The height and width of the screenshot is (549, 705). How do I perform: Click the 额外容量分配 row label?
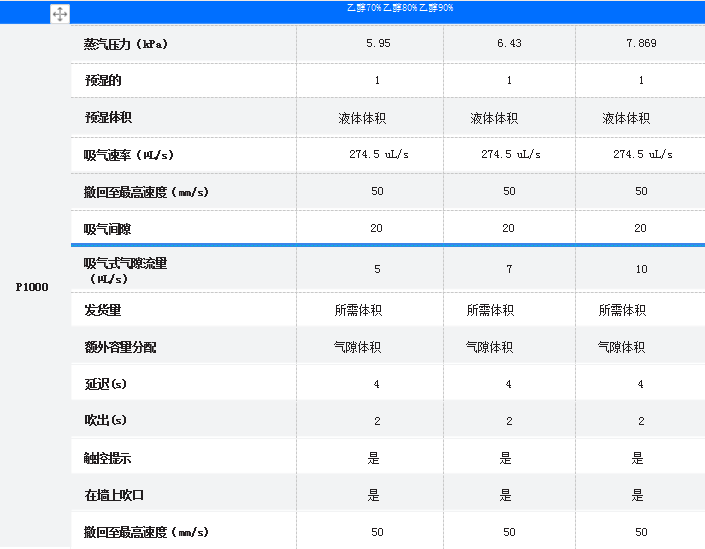click(x=120, y=347)
